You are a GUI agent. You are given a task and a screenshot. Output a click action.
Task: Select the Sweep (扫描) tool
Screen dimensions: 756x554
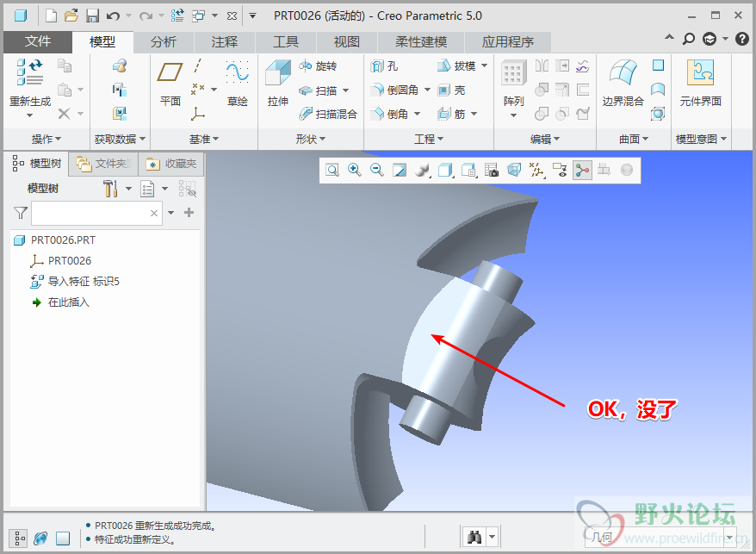pos(318,90)
